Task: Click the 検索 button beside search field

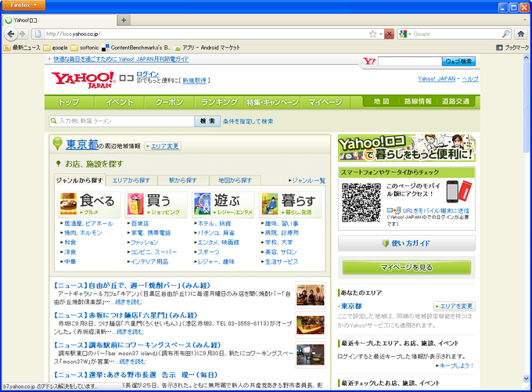Action: point(207,120)
